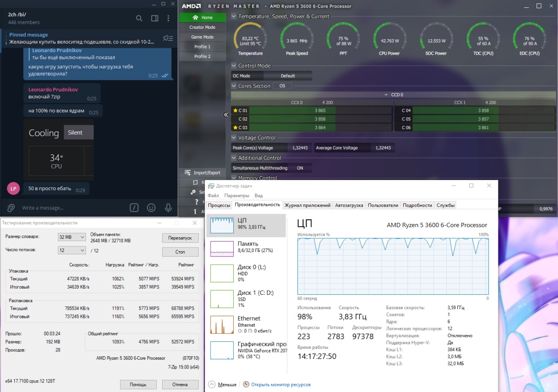Toggle Simultaneous Multithreading ON value
The width and height of the screenshot is (558, 392).
pyautogui.click(x=300, y=168)
